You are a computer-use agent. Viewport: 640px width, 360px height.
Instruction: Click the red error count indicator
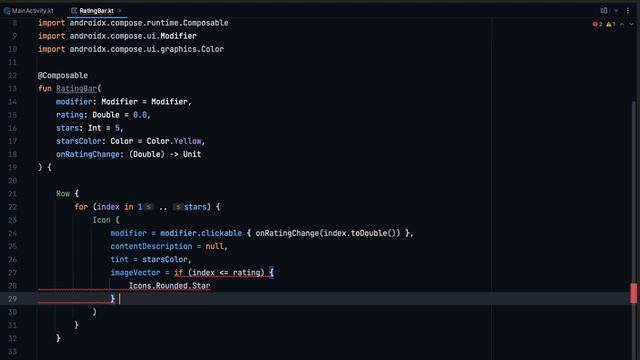[598, 24]
